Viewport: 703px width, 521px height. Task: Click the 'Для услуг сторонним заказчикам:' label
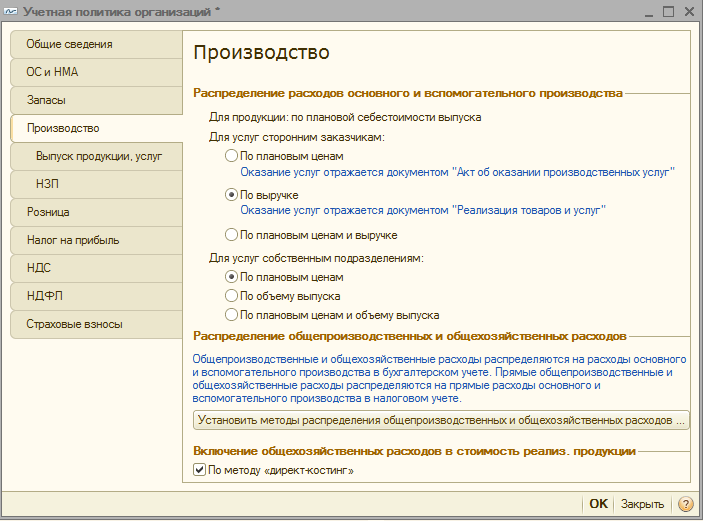click(x=297, y=137)
